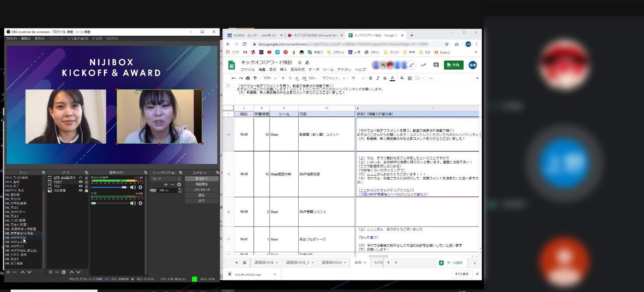
Task: Print the spreadsheet
Action: (x=248, y=78)
